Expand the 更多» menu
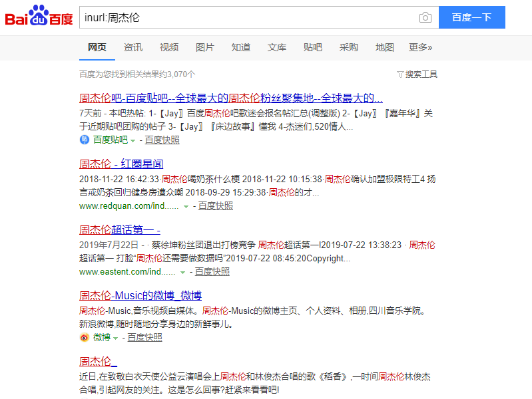Viewport: 532px width, 399px height. pyautogui.click(x=420, y=47)
